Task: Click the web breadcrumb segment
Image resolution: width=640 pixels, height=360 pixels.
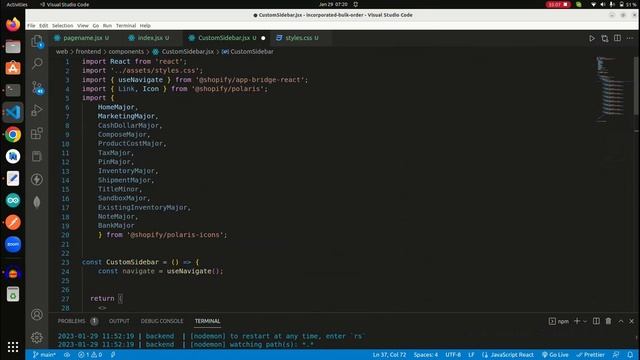Action: (62, 52)
